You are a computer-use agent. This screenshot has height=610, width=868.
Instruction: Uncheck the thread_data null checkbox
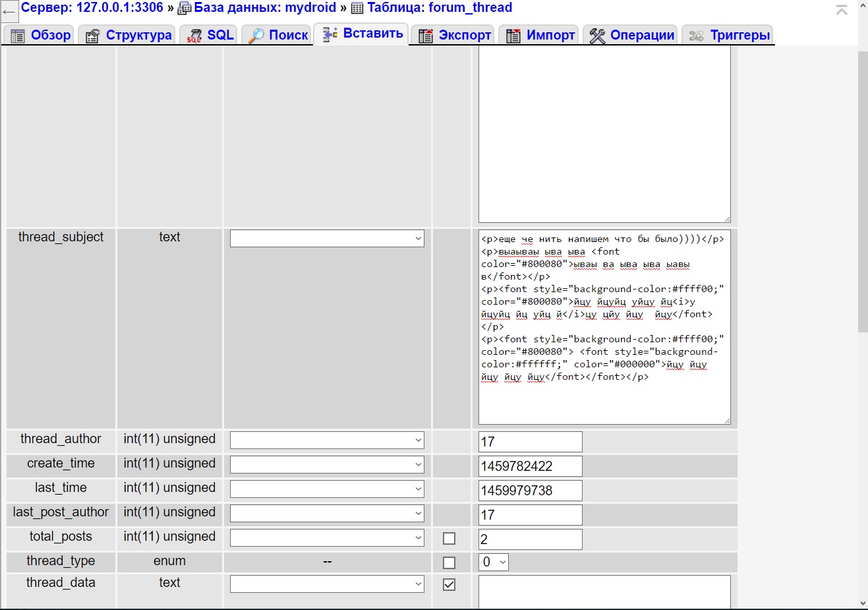449,584
